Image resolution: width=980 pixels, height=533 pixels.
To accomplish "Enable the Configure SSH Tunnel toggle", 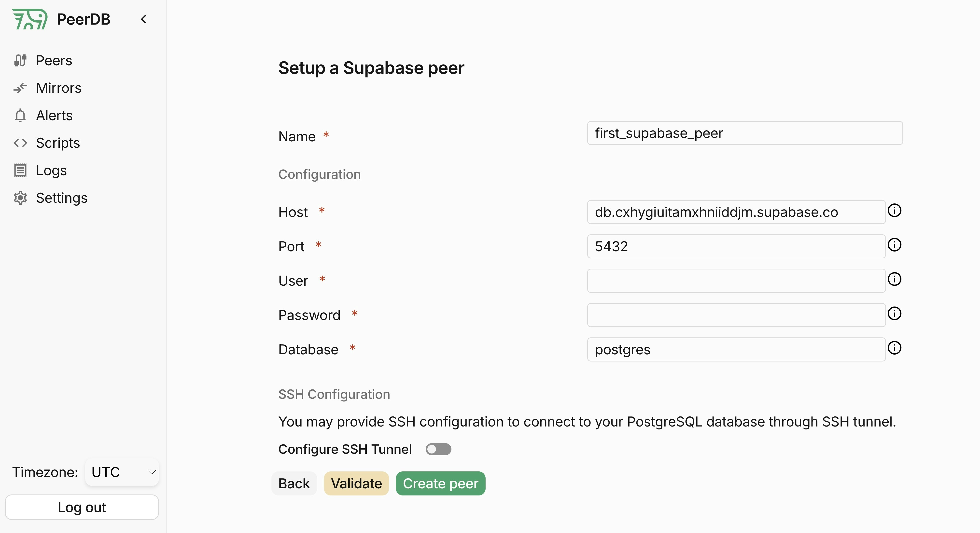I will click(438, 449).
